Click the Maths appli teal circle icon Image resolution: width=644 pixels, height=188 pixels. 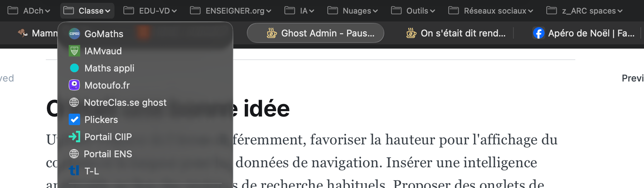[x=74, y=68]
